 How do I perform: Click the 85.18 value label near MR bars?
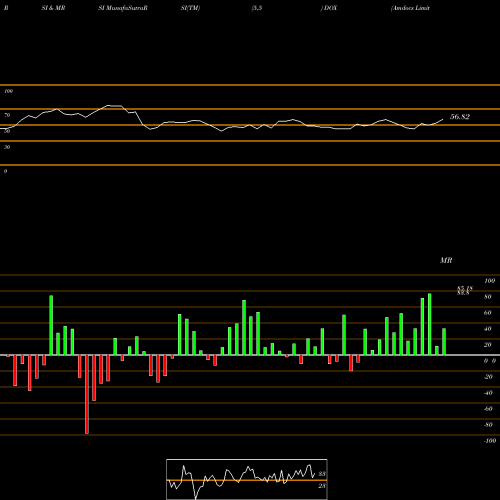tap(465, 288)
